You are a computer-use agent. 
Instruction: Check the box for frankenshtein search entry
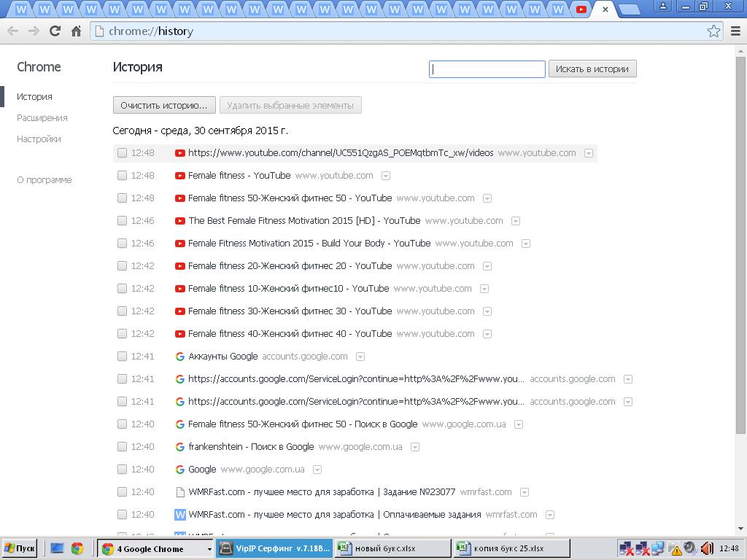pos(123,447)
